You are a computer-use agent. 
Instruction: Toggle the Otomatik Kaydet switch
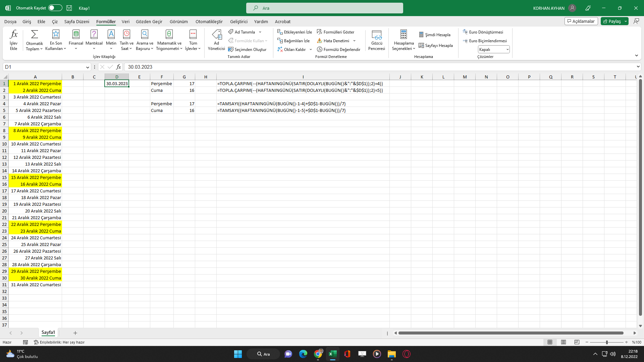point(55,8)
